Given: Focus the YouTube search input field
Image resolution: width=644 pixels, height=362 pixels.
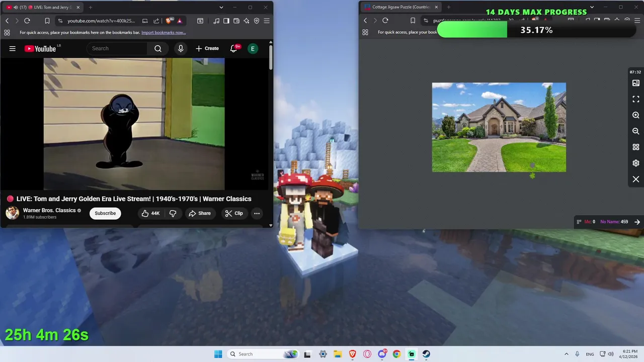Looking at the screenshot, I should coord(117,48).
